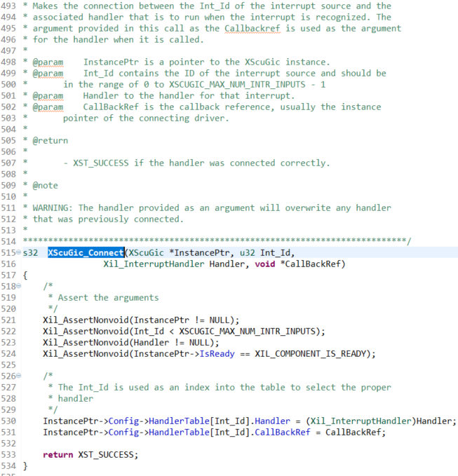Click HandlerTable on line 531
The image size is (458, 476).
179,433
